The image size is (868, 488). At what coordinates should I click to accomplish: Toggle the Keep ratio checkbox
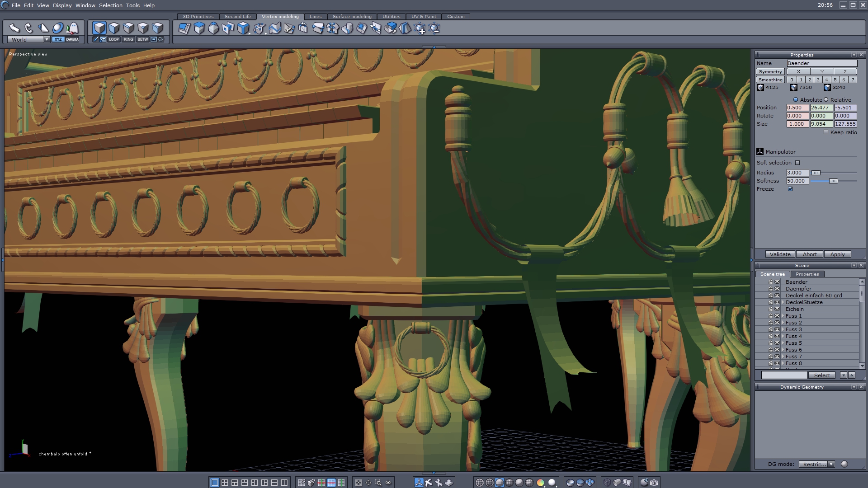pyautogui.click(x=826, y=132)
